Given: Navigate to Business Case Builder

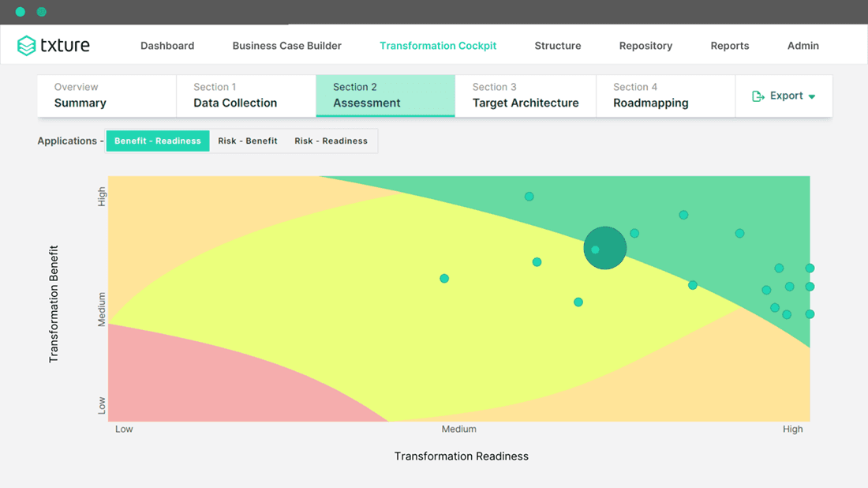Looking at the screenshot, I should (x=286, y=45).
